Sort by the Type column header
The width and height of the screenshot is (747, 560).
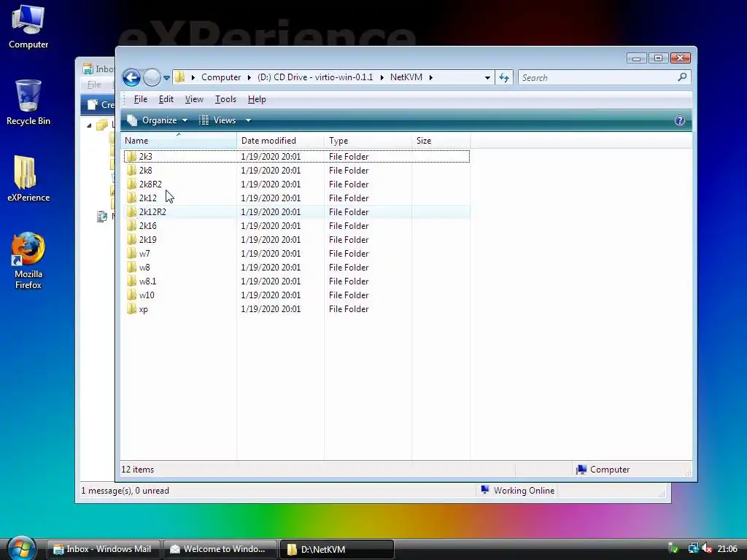[368, 141]
